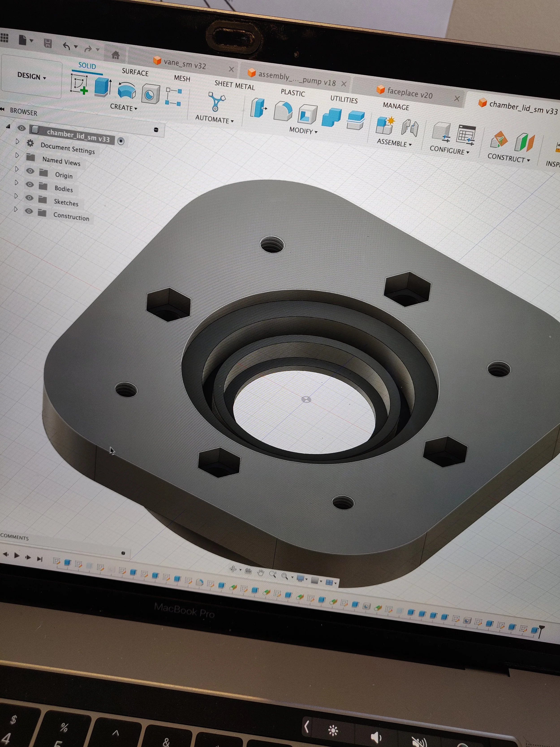Close the vane_sm v32 tab
This screenshot has width=560, height=747.
click(x=231, y=69)
